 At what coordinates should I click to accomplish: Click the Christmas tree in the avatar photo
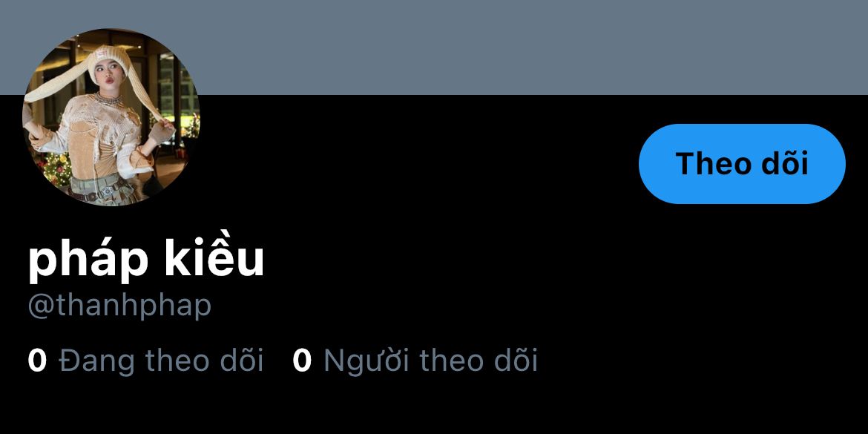(56, 167)
